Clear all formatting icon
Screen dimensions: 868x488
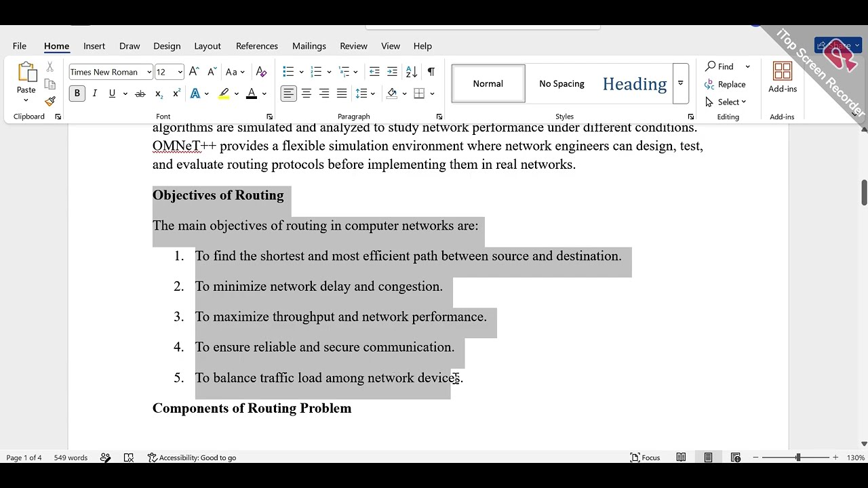262,72
